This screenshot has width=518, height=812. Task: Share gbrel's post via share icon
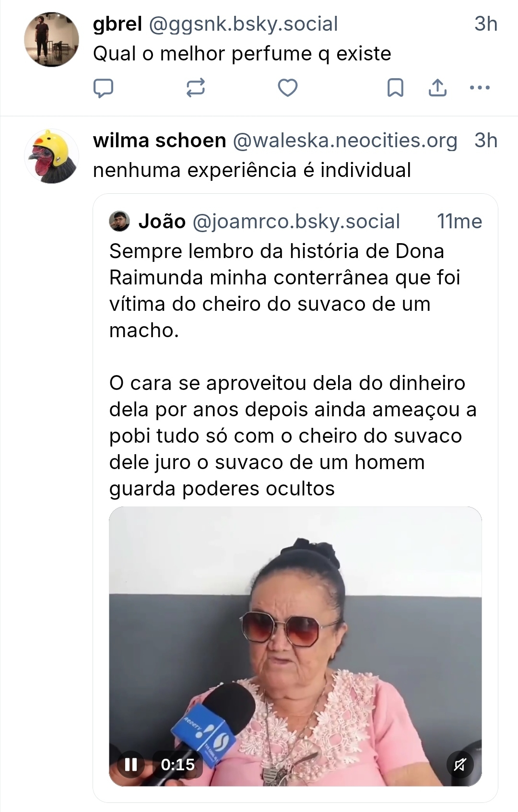pyautogui.click(x=437, y=88)
